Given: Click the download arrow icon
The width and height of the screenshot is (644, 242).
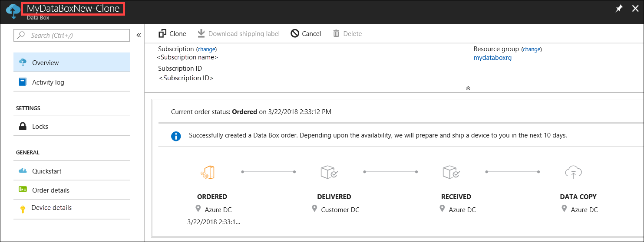Looking at the screenshot, I should coord(201,33).
